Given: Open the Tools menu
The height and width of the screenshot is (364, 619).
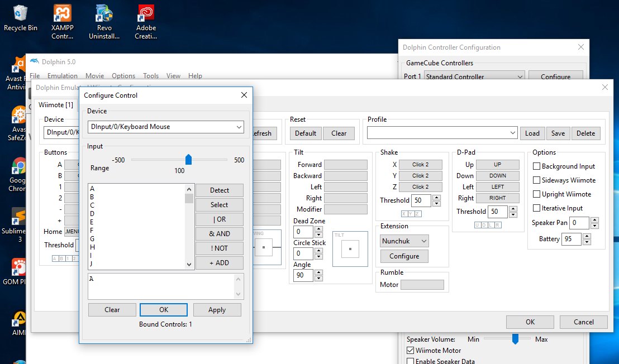Looking at the screenshot, I should pyautogui.click(x=151, y=76).
